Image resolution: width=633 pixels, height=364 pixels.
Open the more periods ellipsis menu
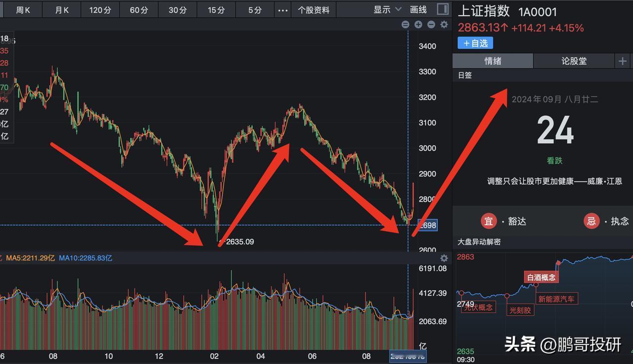(x=282, y=10)
